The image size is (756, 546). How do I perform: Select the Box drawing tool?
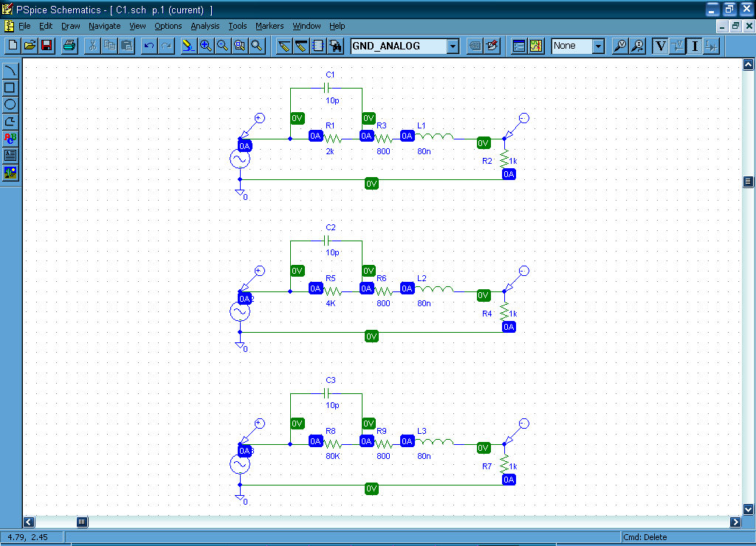tap(10, 88)
